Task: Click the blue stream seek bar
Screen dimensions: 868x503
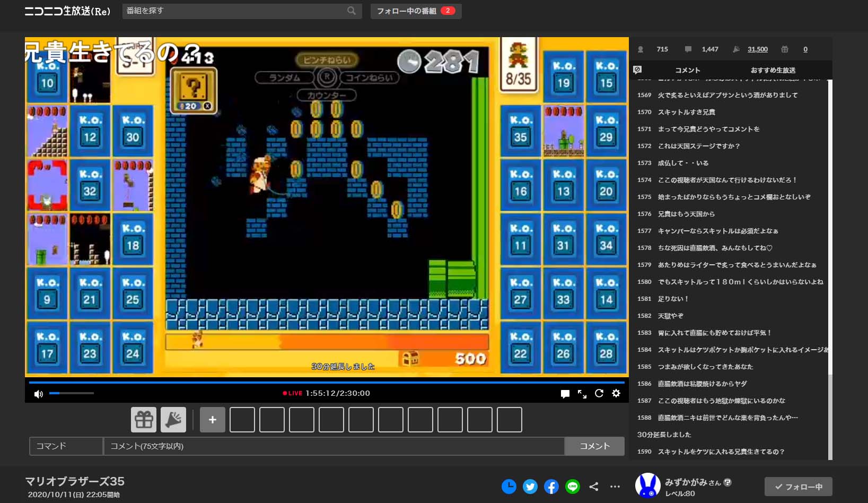Action: [x=327, y=382]
